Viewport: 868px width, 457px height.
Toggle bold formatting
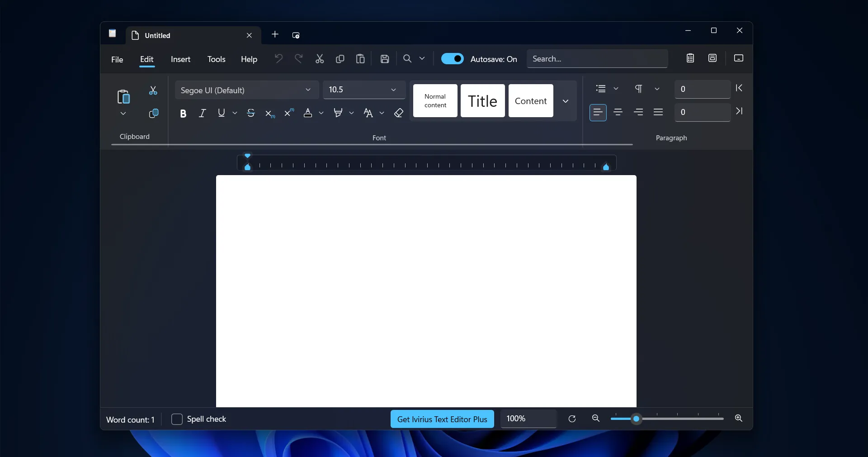pyautogui.click(x=183, y=113)
